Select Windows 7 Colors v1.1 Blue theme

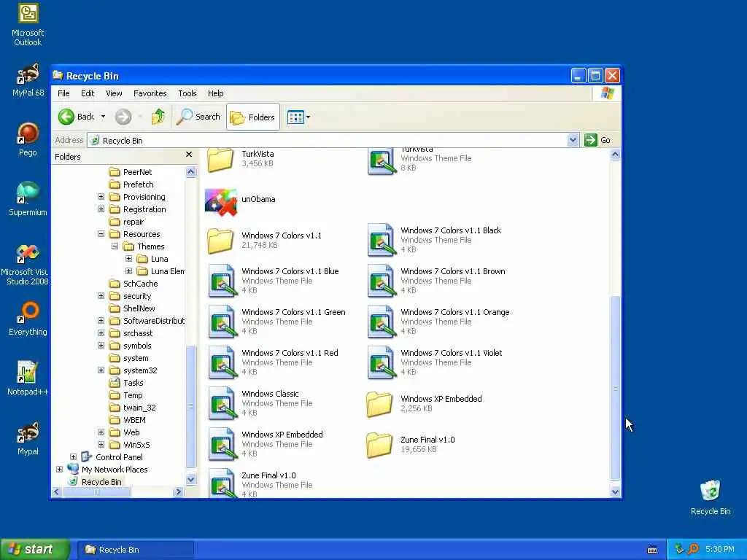(x=274, y=281)
